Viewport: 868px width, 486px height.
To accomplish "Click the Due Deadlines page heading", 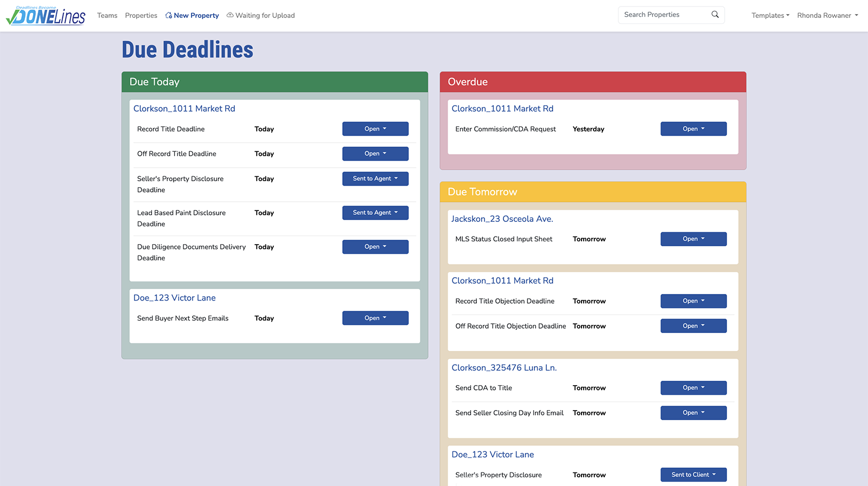I will click(x=188, y=50).
